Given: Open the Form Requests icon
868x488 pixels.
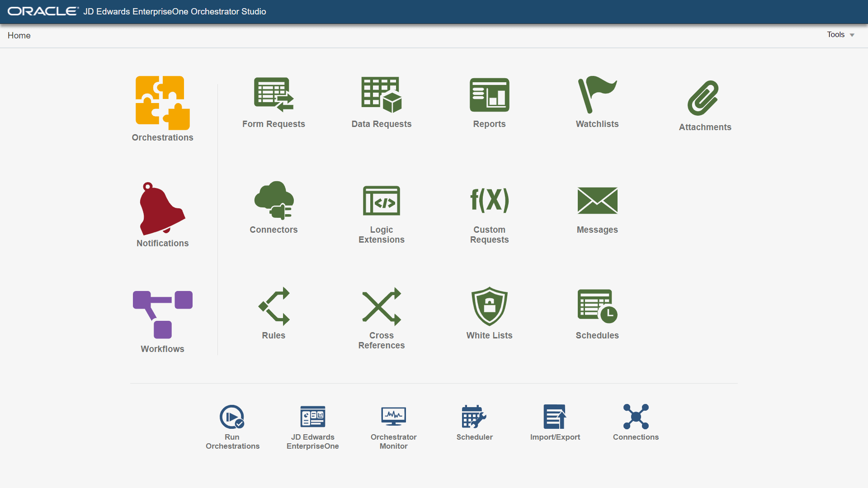Looking at the screenshot, I should click(x=274, y=95).
